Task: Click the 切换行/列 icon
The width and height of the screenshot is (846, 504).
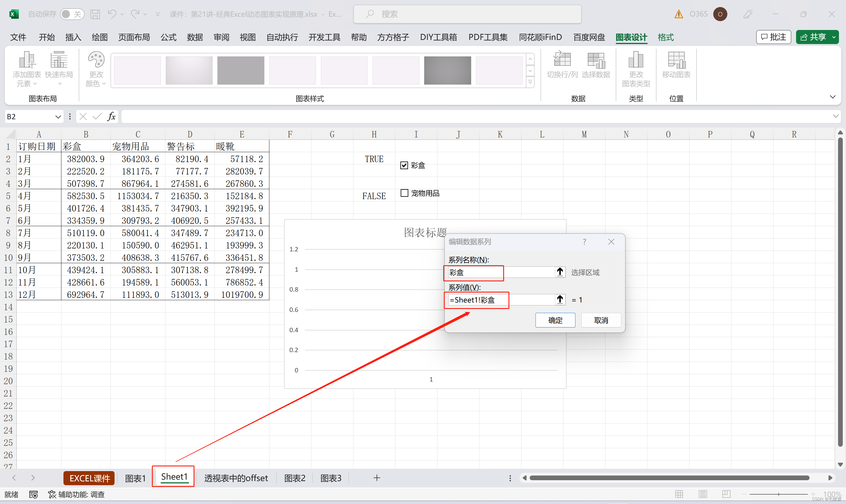Action: click(x=562, y=65)
